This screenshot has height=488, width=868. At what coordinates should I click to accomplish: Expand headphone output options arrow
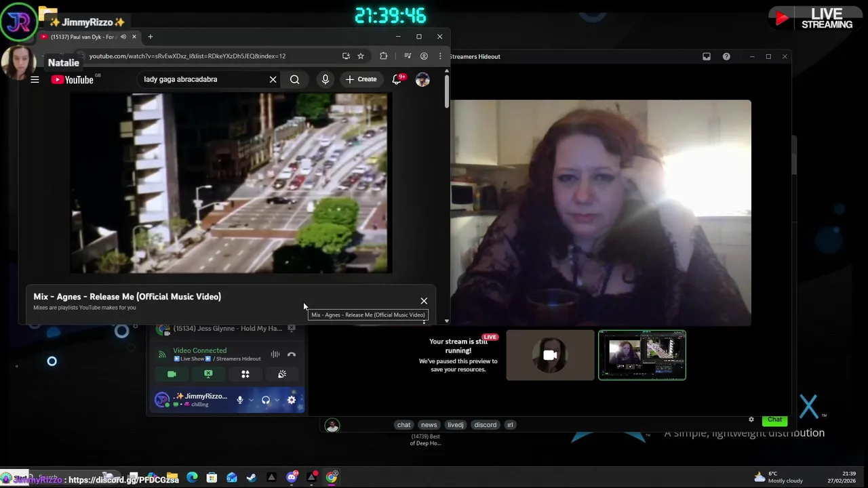coord(277,400)
